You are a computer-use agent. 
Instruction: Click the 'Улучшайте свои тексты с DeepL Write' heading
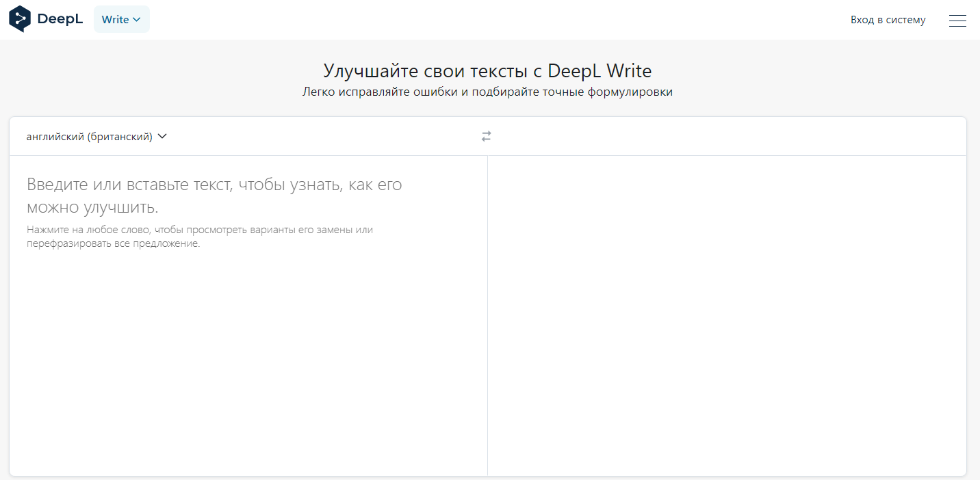click(488, 70)
